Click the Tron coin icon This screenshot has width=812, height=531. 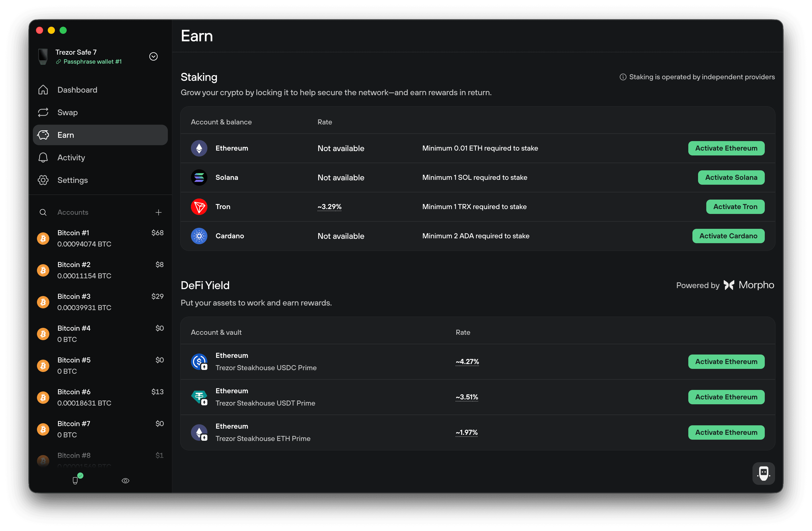pyautogui.click(x=199, y=207)
